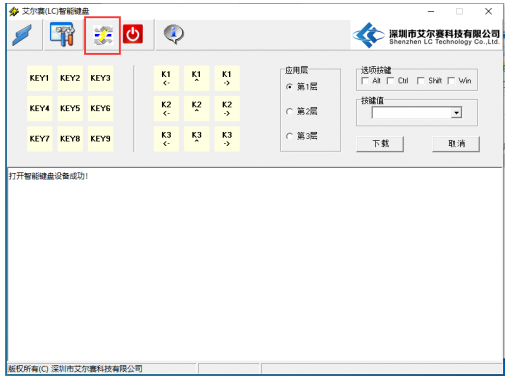Select the KEY1 key button
Screen dimensions: 515x382
pos(39,78)
